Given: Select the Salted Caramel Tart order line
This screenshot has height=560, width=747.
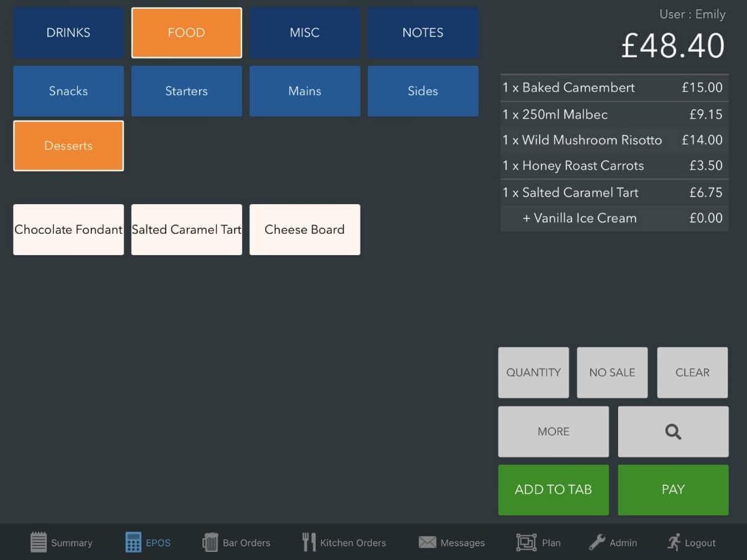Looking at the screenshot, I should click(x=614, y=193).
